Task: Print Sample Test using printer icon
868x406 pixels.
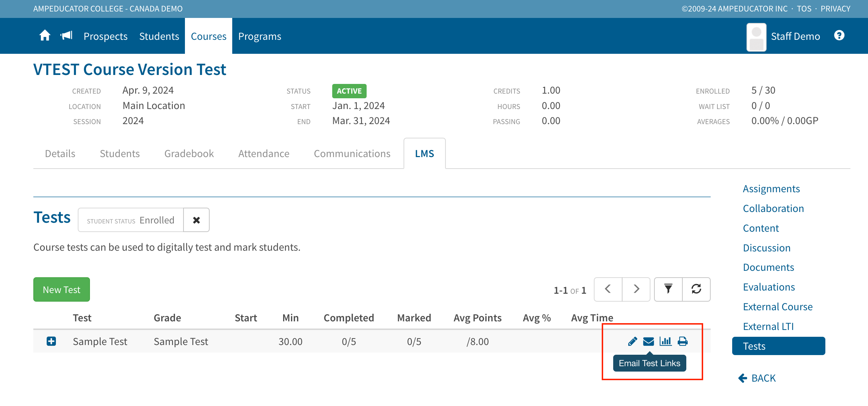Action: click(x=683, y=341)
